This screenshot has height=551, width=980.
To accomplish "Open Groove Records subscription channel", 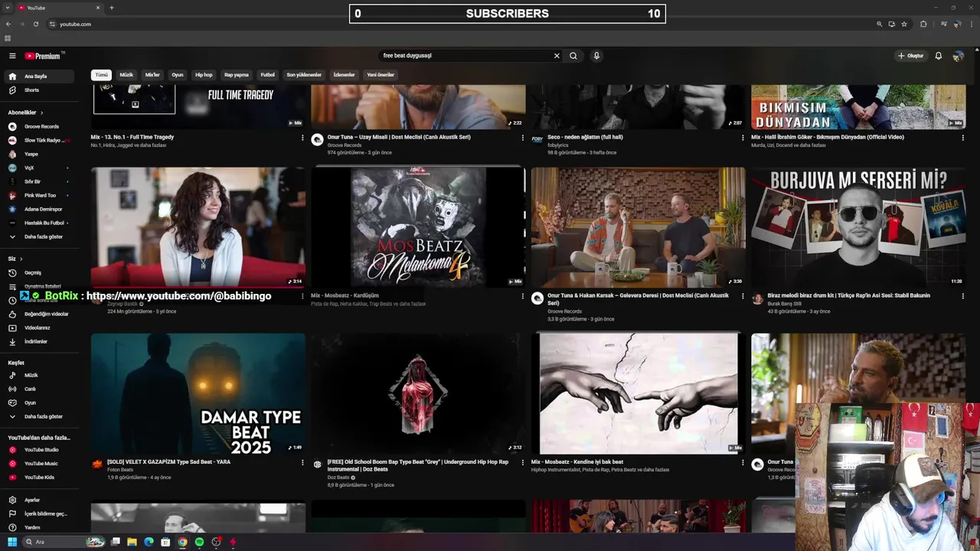I will click(x=40, y=126).
